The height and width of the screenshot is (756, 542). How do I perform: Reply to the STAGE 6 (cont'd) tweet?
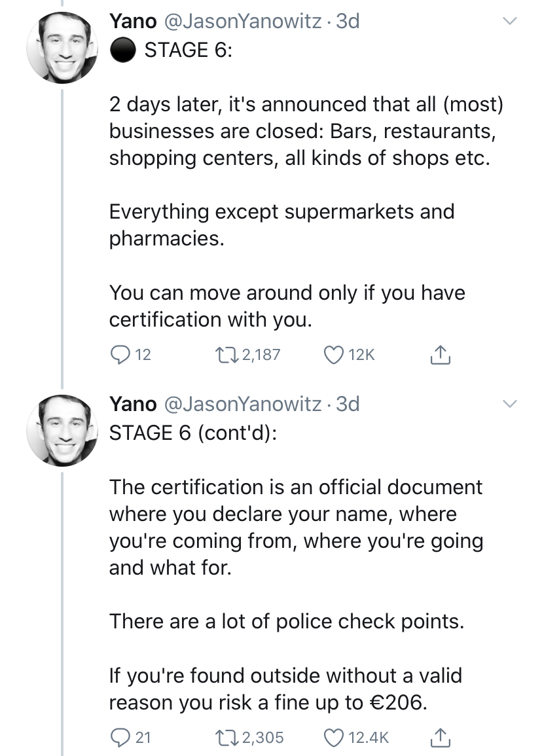point(118,738)
